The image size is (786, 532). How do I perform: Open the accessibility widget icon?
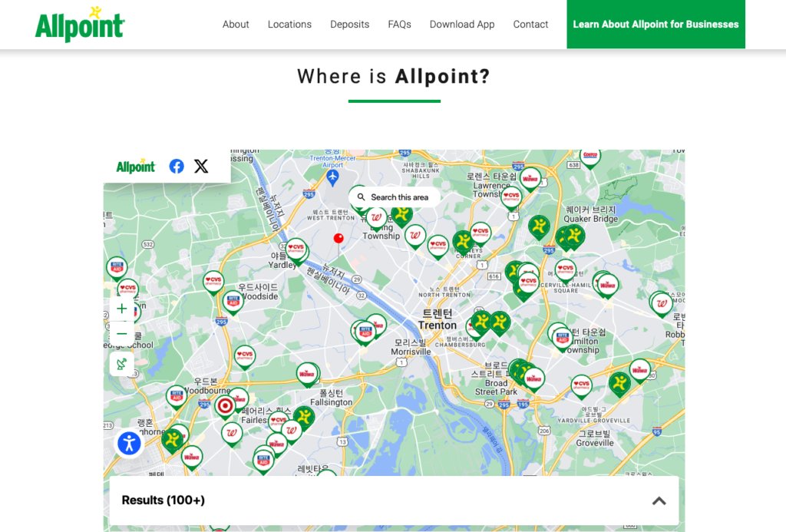[129, 444]
